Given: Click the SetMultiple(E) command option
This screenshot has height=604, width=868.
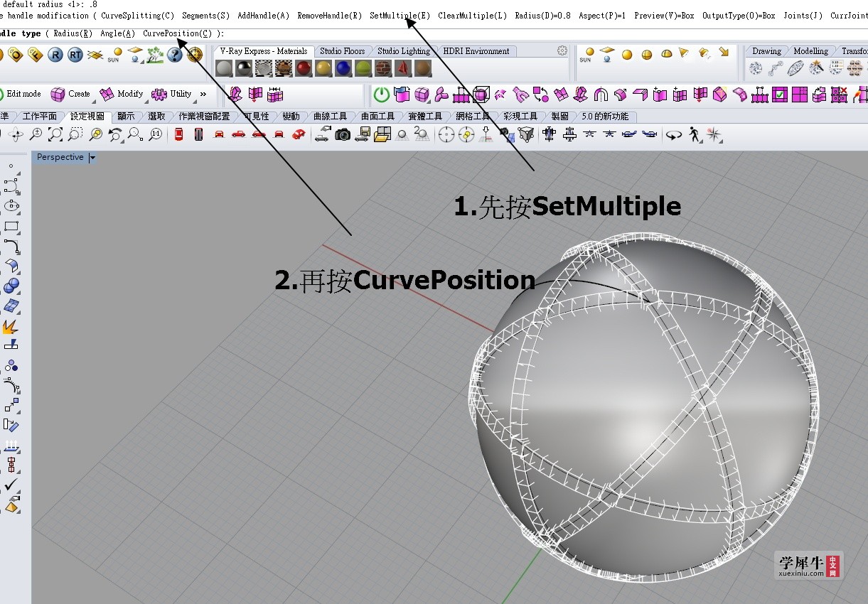Looking at the screenshot, I should pos(400,15).
